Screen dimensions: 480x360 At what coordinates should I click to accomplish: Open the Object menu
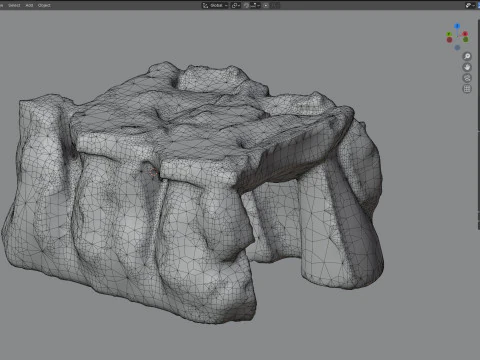pos(44,5)
